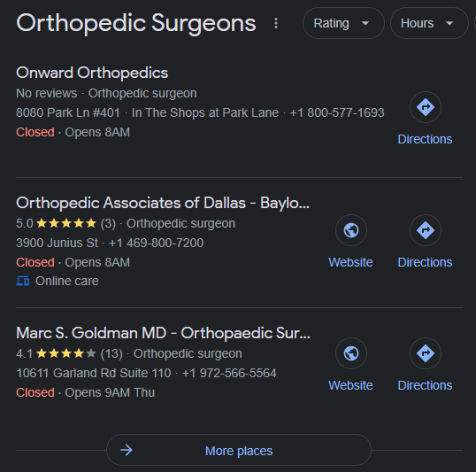Open the Onward Orthopedics listing title
This screenshot has height=472, width=476.
point(92,73)
